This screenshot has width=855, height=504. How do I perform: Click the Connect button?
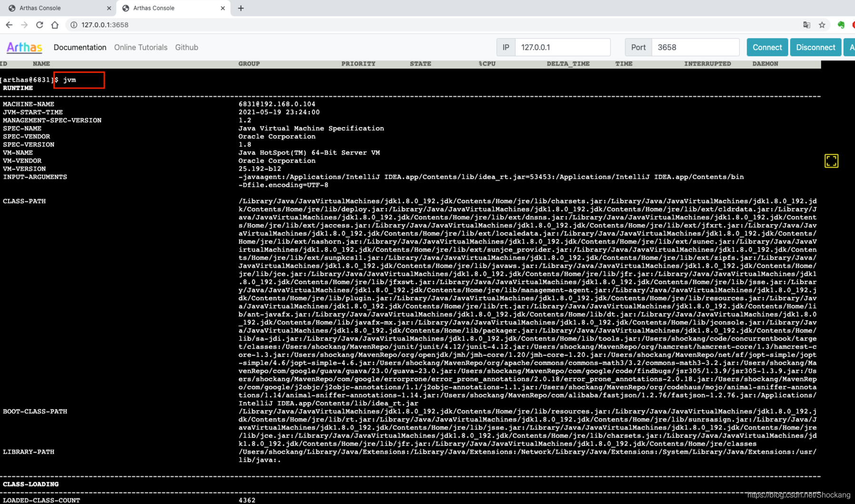[767, 47]
